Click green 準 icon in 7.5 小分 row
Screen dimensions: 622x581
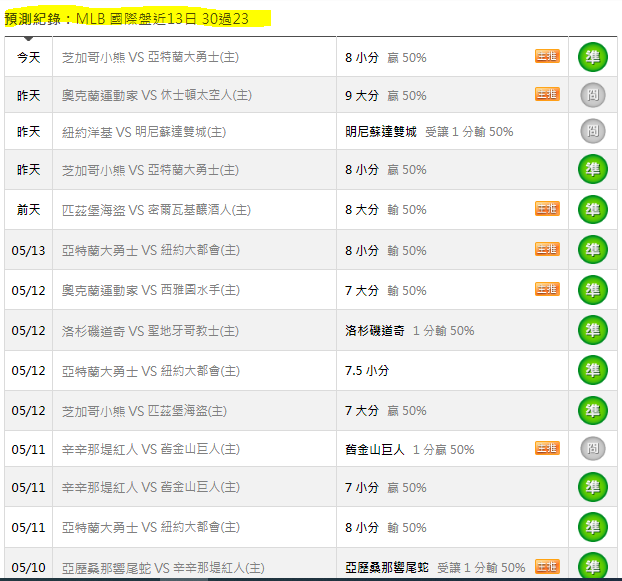593,370
